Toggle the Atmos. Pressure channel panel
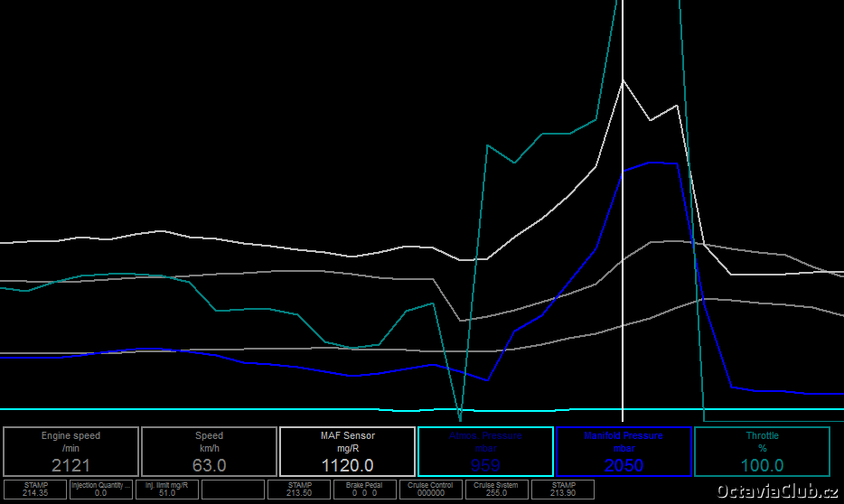The width and height of the screenshot is (844, 504). [485, 452]
